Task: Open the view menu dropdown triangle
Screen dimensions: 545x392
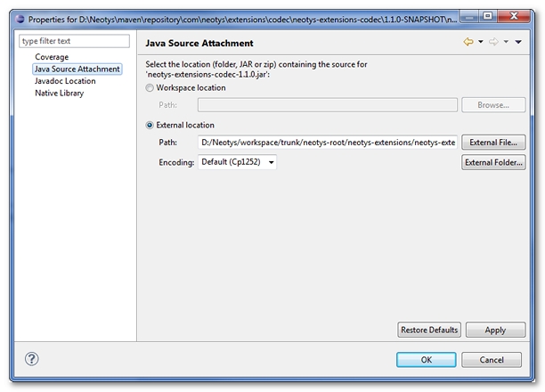Action: point(518,42)
